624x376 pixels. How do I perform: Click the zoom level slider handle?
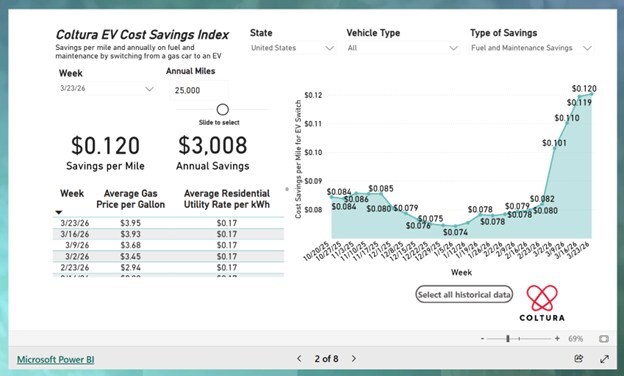pyautogui.click(x=508, y=339)
